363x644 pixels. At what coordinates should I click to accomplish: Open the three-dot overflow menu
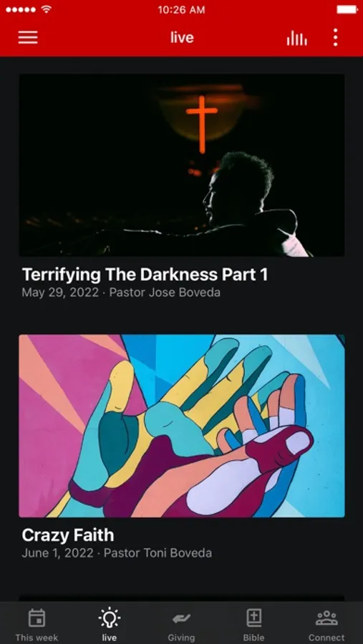click(336, 37)
